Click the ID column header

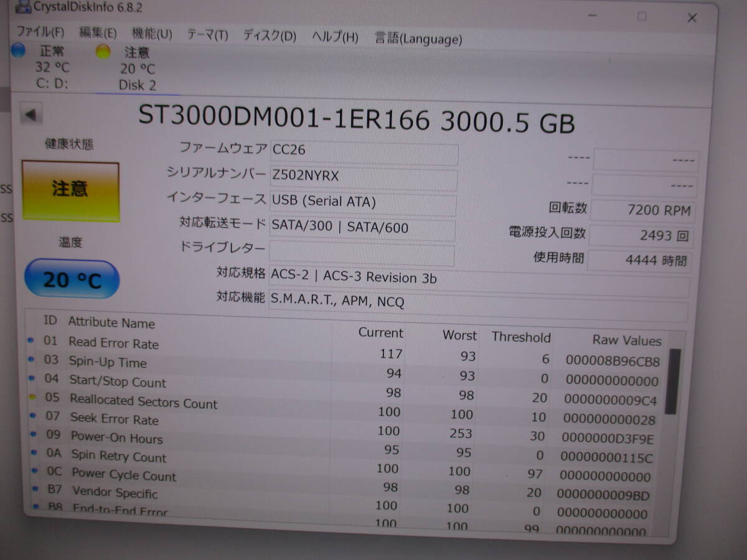(x=50, y=320)
